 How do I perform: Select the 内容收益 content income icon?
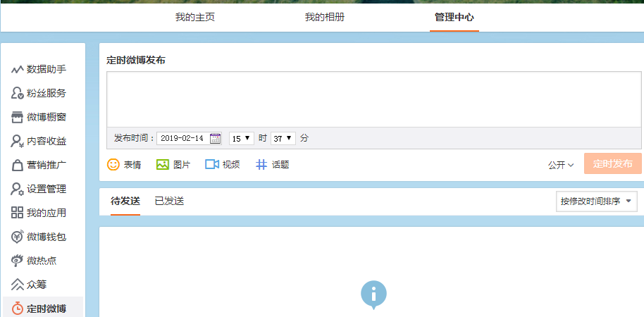pyautogui.click(x=18, y=141)
